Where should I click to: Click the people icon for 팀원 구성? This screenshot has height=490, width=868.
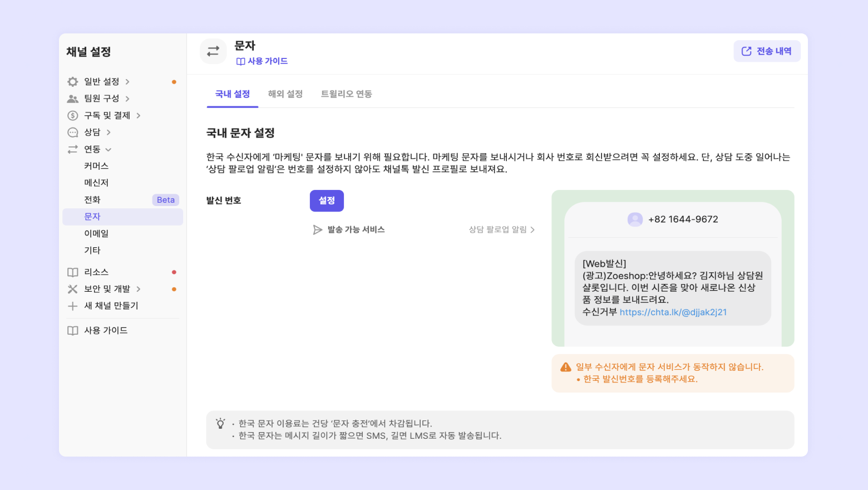point(73,99)
